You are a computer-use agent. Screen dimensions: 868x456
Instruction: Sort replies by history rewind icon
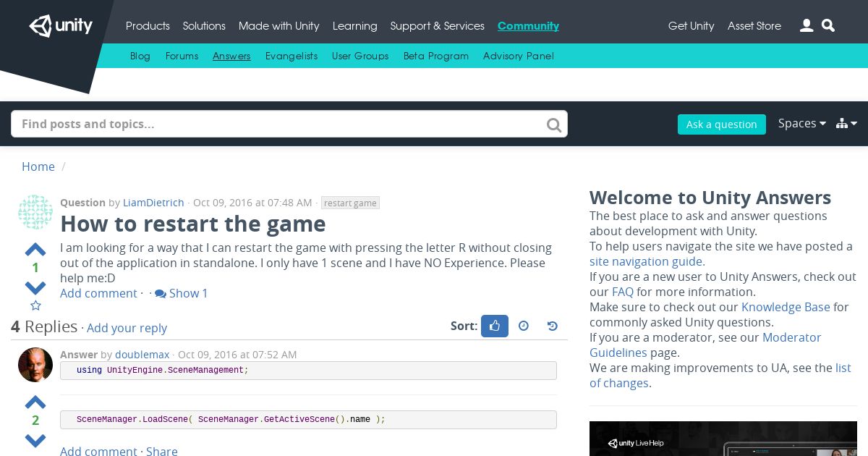553,326
